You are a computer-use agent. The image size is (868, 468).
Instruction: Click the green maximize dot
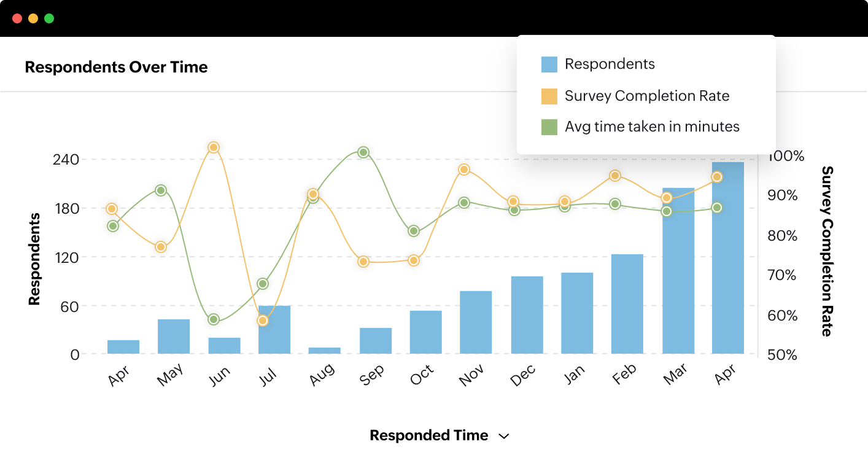(49, 18)
